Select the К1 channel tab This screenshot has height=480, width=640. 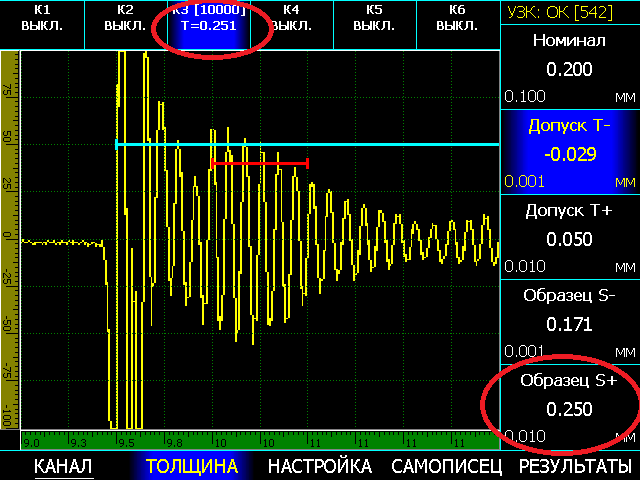(42, 24)
